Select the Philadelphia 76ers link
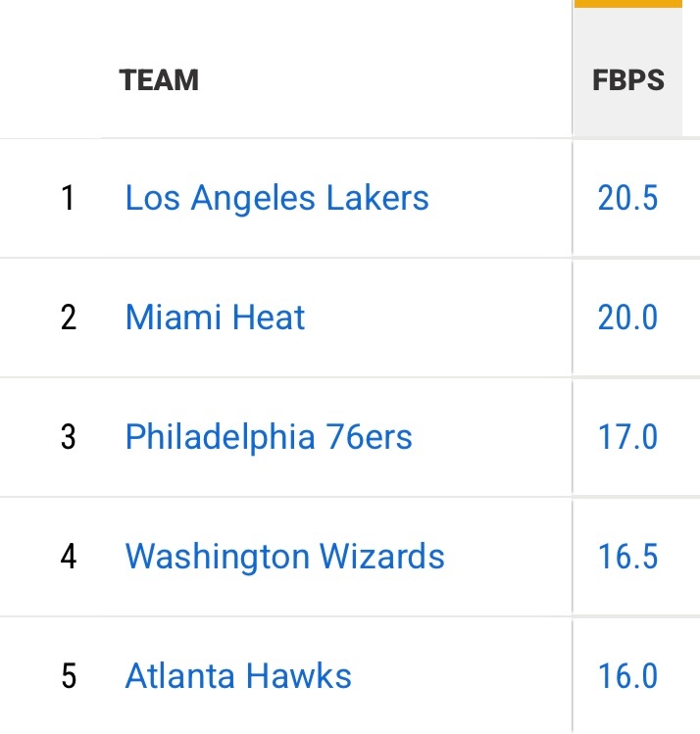700x734 pixels. point(269,437)
